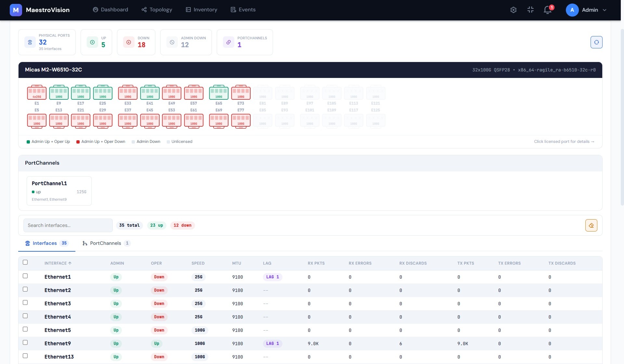The width and height of the screenshot is (624, 364).
Task: Select the upper port icon labeled E1
Action: pos(37,92)
